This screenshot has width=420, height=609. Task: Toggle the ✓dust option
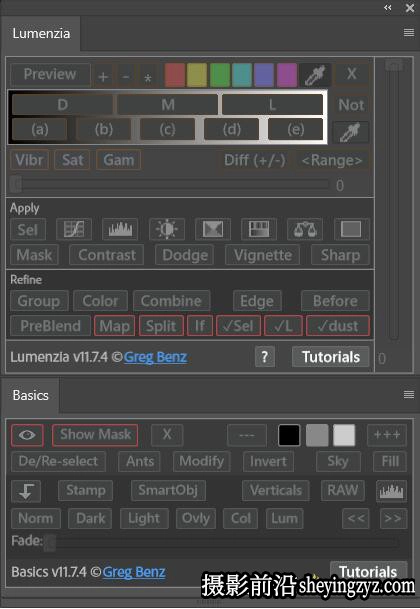pyautogui.click(x=338, y=326)
